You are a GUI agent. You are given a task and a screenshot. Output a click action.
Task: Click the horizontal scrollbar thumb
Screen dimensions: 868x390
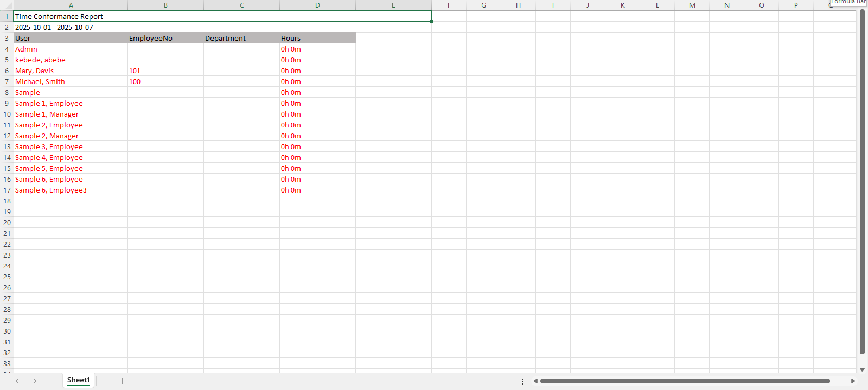tap(685, 381)
